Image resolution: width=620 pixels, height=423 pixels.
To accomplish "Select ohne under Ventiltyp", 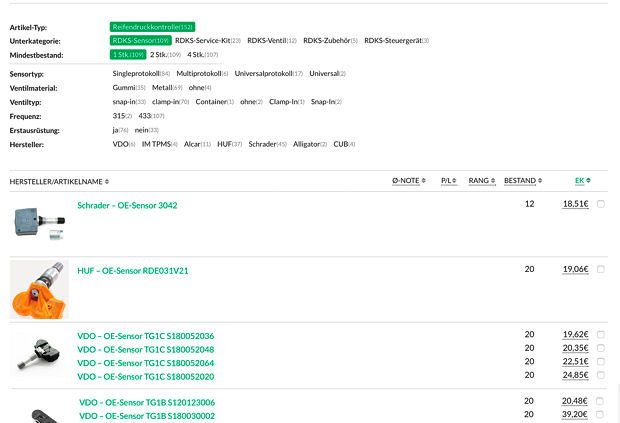I will [x=251, y=102].
